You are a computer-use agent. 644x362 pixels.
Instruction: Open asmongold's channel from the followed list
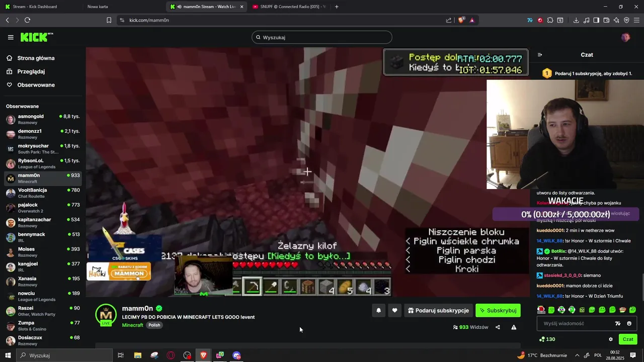(43, 119)
